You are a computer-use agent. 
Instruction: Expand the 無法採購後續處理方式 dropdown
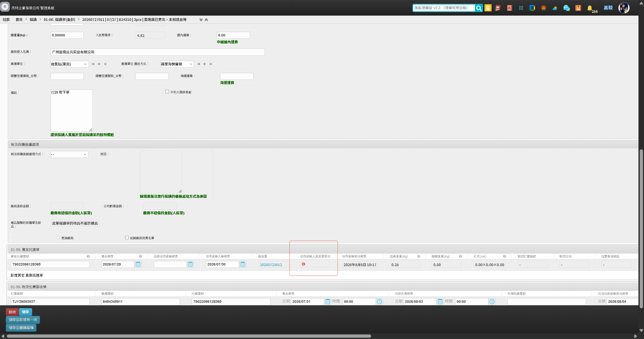coord(69,154)
